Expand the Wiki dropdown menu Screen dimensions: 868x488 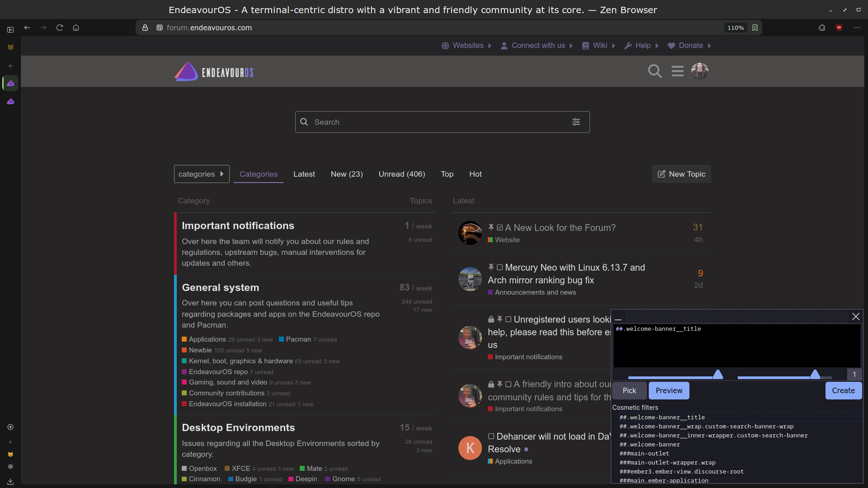point(599,46)
